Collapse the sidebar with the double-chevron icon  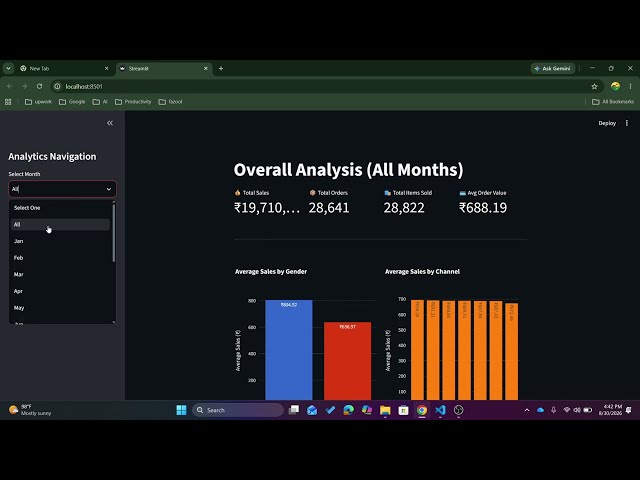(110, 123)
